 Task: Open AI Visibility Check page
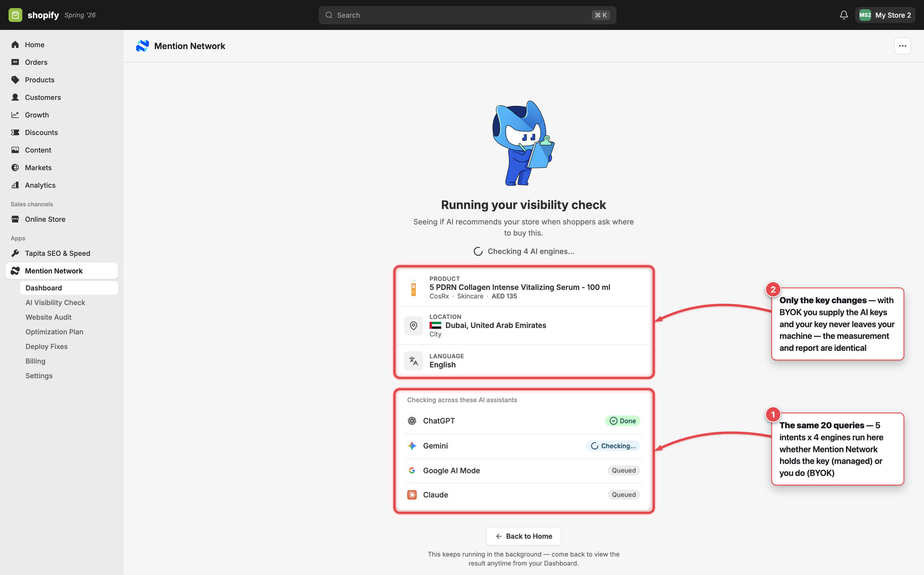pos(55,303)
